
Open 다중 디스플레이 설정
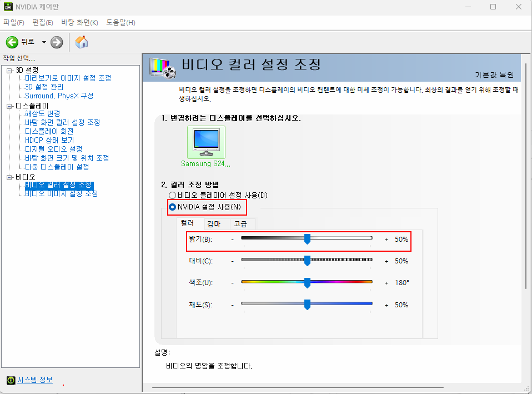tap(57, 167)
